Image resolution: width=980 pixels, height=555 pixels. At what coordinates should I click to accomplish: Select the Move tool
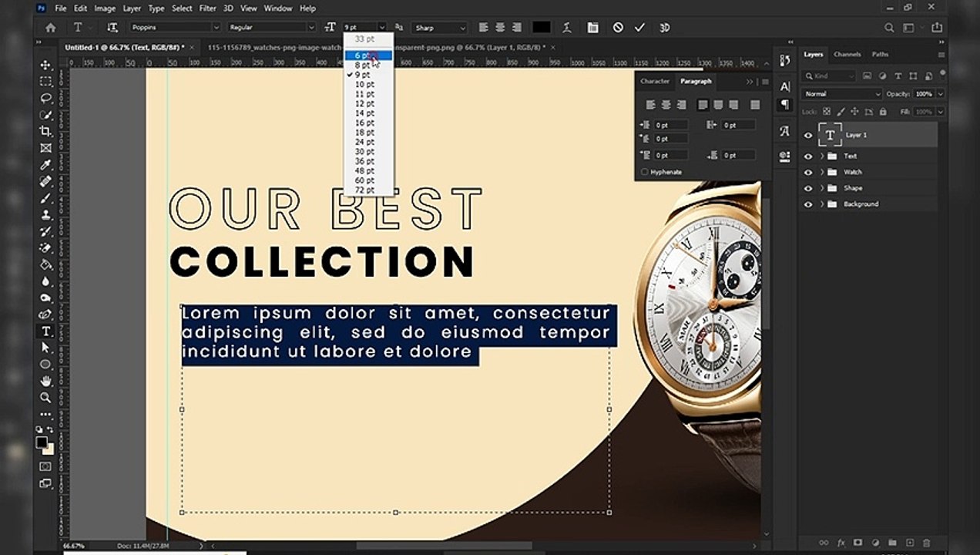[45, 66]
